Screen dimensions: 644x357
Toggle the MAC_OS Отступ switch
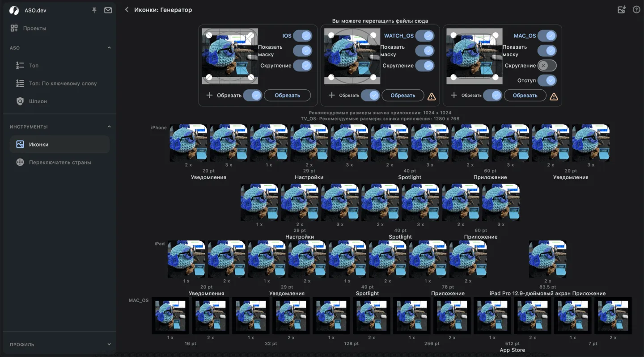(547, 80)
